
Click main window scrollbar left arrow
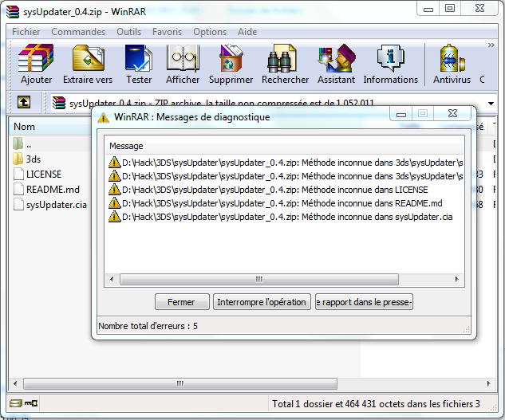click(x=15, y=383)
